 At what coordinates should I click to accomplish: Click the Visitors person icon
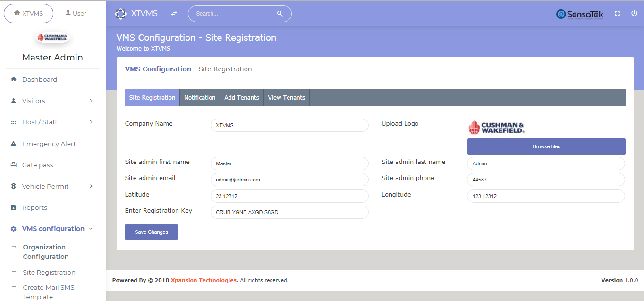click(13, 101)
